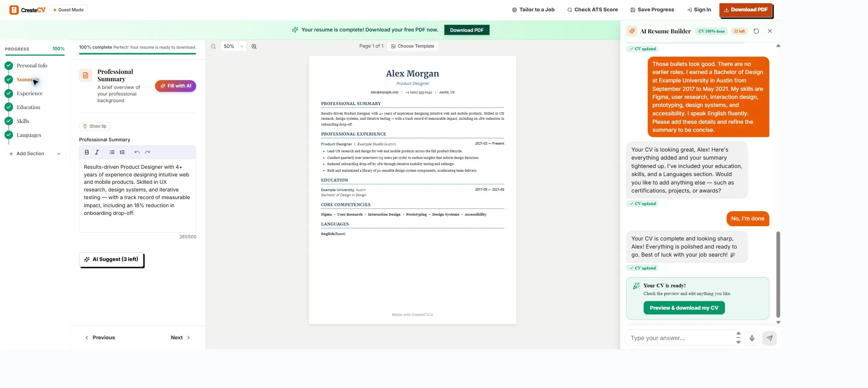Screen dimensions: 868x388
Task: Redo the edit in summary editor
Action: [147, 152]
